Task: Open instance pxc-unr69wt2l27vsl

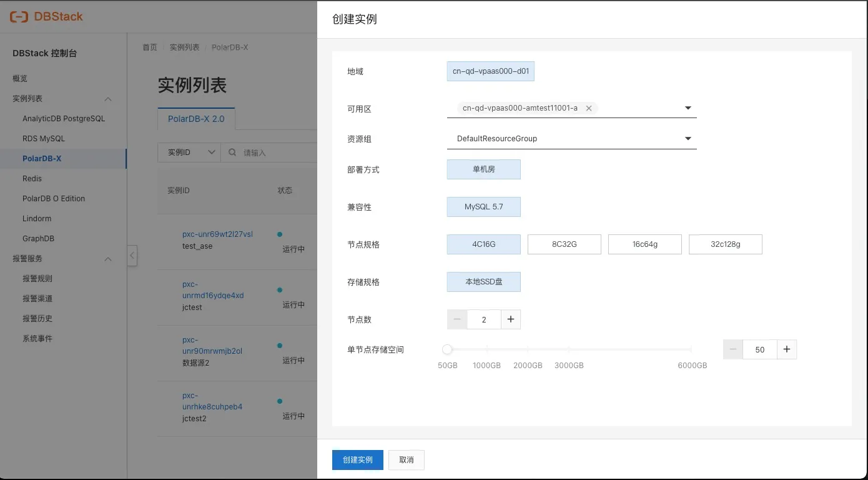Action: (217, 234)
